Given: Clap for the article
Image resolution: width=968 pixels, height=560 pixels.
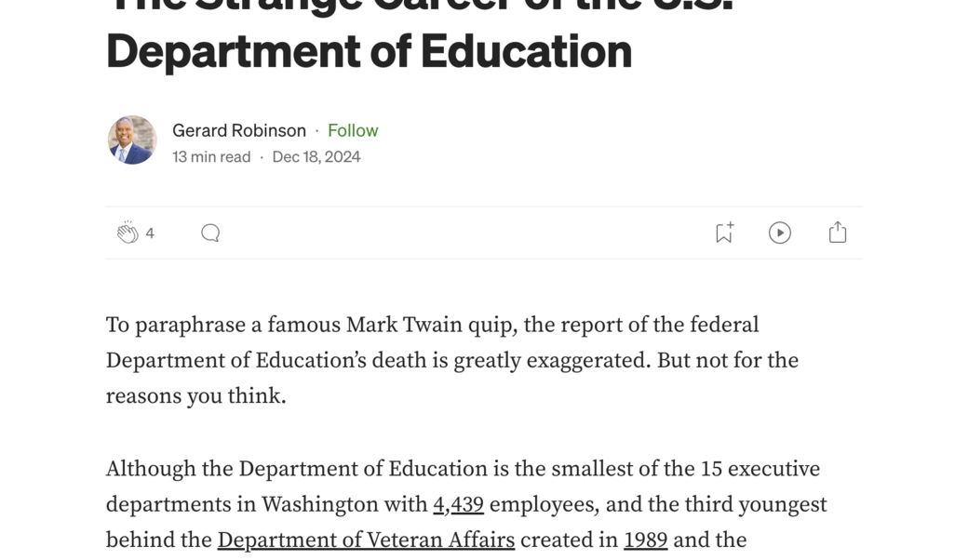Looking at the screenshot, I should [x=128, y=233].
